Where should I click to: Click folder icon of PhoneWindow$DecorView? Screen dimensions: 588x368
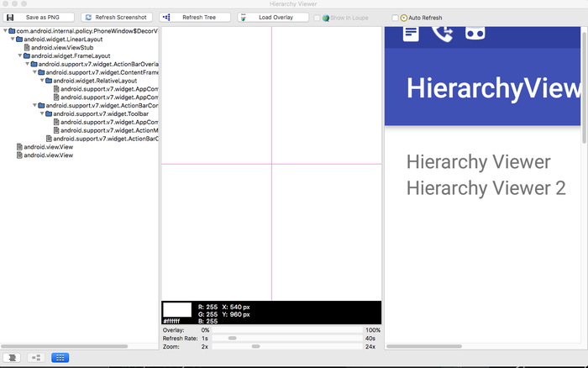pos(12,31)
